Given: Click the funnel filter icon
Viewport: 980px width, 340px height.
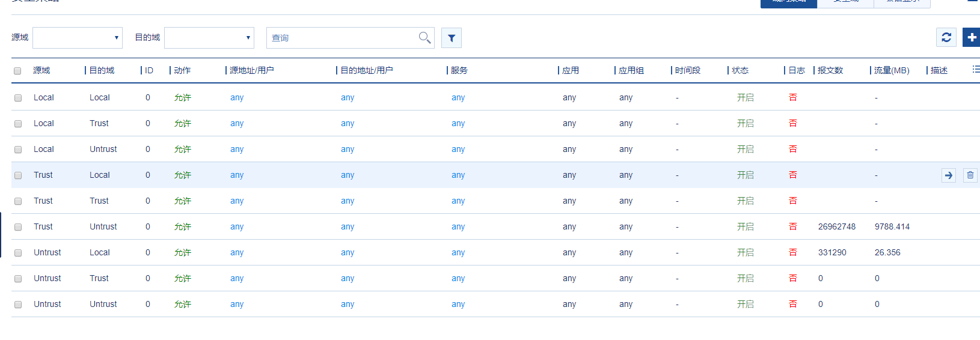Looking at the screenshot, I should 452,38.
